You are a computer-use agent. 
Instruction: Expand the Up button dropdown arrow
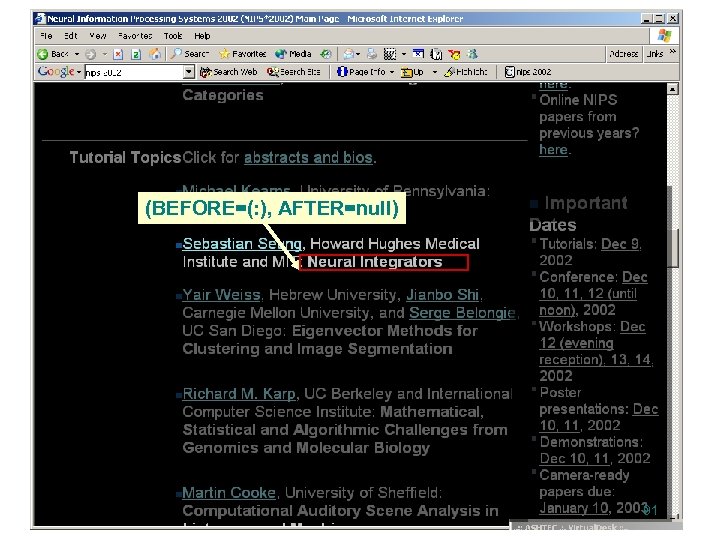[434, 72]
